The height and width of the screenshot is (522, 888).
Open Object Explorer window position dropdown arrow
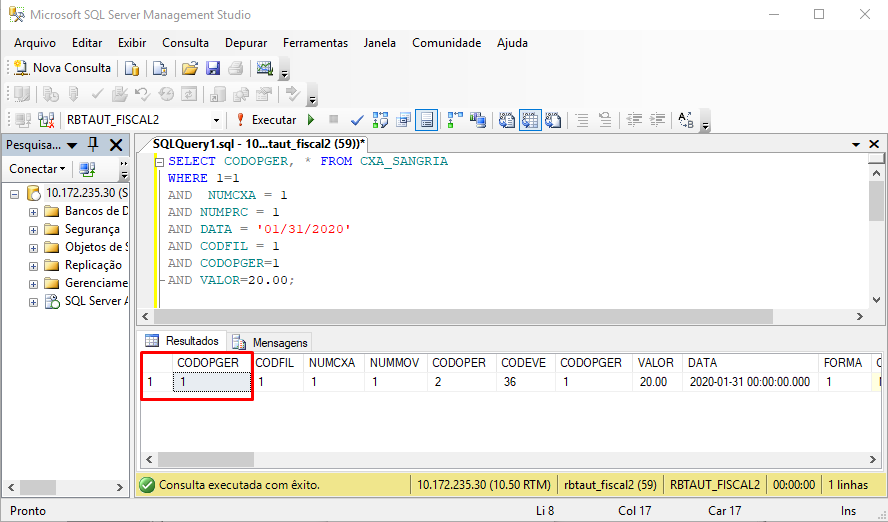[72, 146]
